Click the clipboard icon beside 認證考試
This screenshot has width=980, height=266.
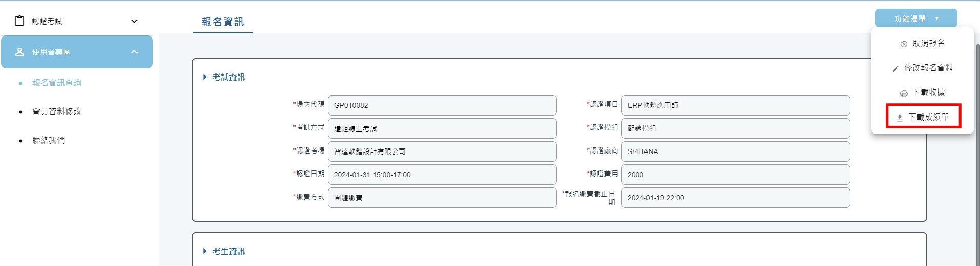(x=19, y=21)
